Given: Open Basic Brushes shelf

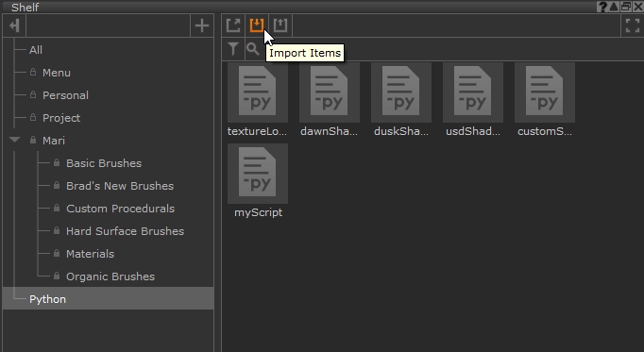Looking at the screenshot, I should click(104, 163).
